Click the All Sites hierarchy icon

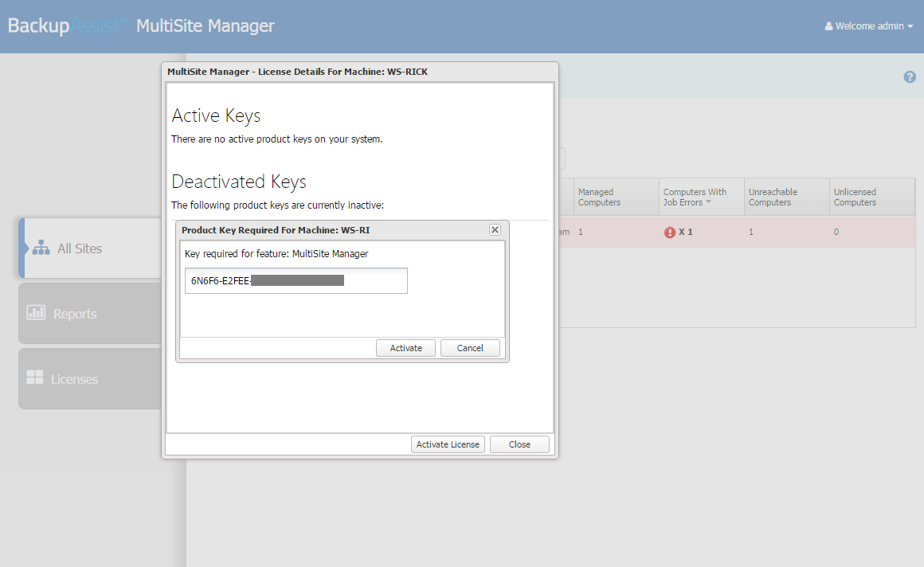[41, 248]
